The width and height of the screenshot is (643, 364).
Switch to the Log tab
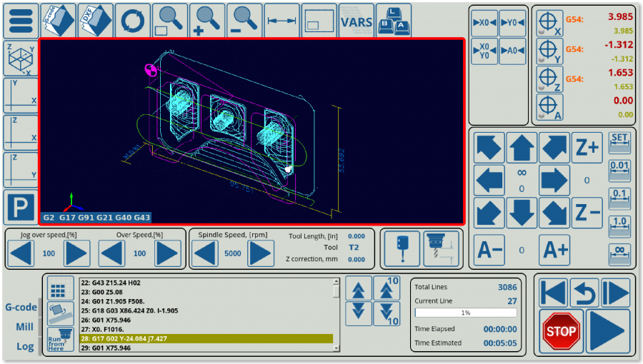[x=25, y=346]
